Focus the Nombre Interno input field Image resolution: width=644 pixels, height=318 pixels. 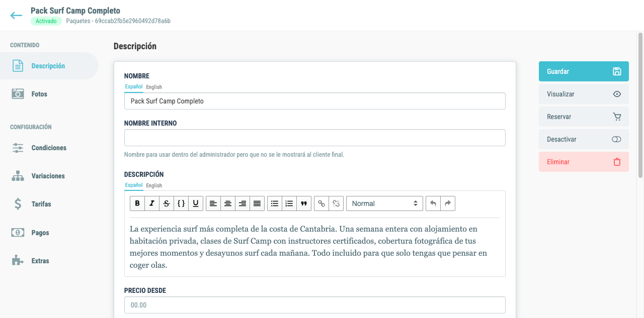coord(315,138)
